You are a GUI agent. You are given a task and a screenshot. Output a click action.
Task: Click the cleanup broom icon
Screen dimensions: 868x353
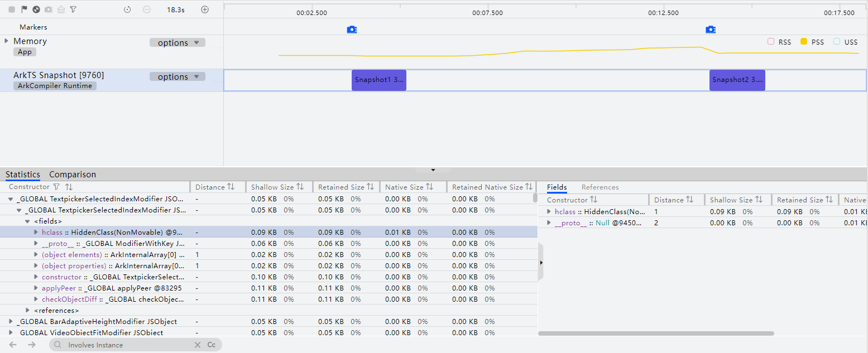(61, 9)
